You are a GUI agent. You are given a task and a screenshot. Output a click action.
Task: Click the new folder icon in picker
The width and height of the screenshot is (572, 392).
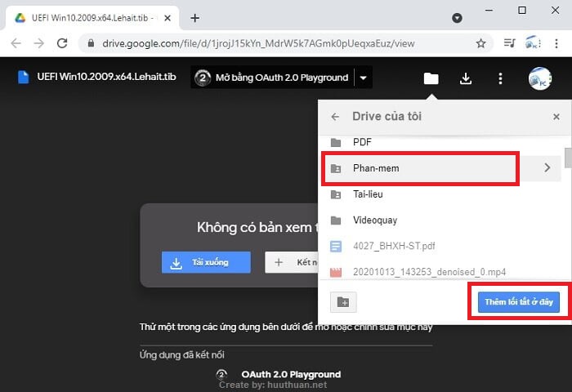(343, 302)
